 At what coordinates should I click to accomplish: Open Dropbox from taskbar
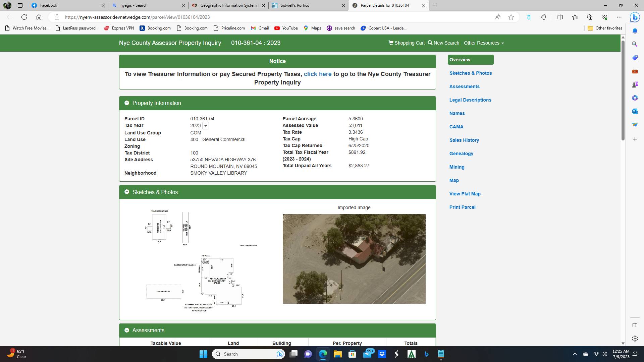(x=382, y=354)
